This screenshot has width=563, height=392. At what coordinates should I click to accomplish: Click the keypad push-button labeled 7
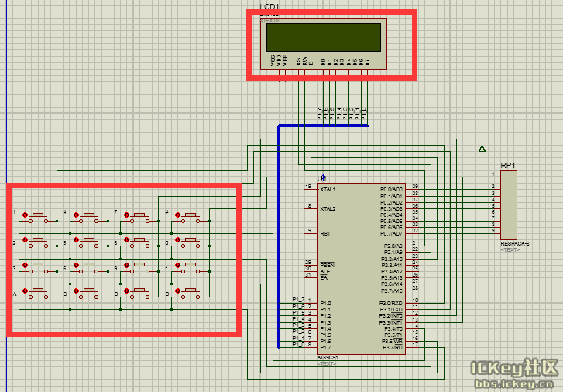point(139,218)
